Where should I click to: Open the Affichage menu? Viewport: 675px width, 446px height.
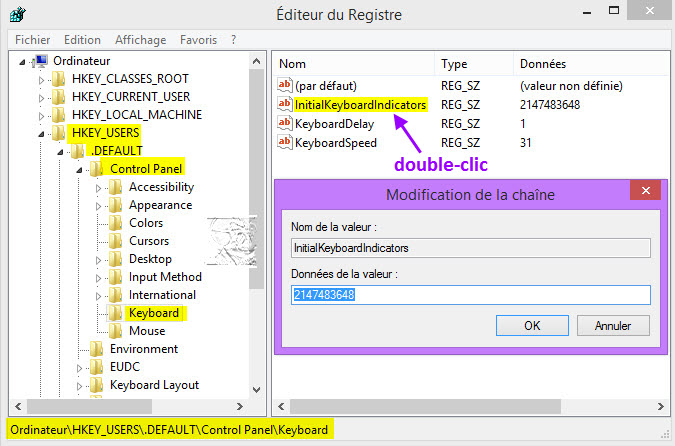point(140,40)
